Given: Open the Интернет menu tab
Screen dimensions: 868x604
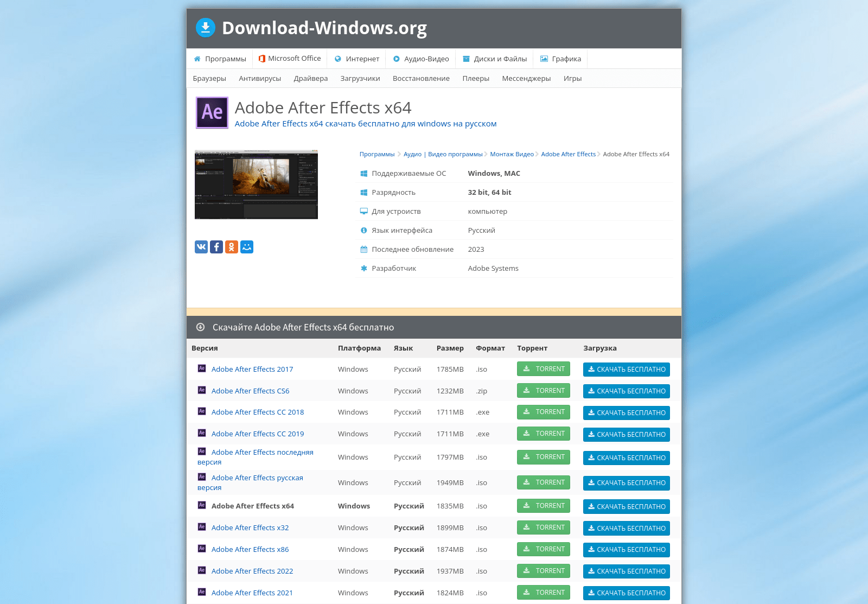Looking at the screenshot, I should (356, 59).
